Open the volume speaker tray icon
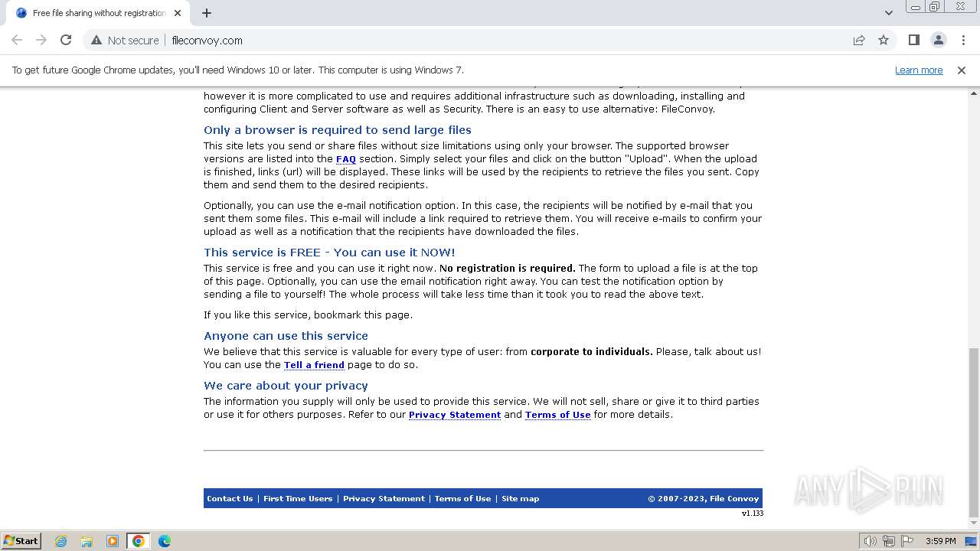This screenshot has height=551, width=980. point(870,541)
